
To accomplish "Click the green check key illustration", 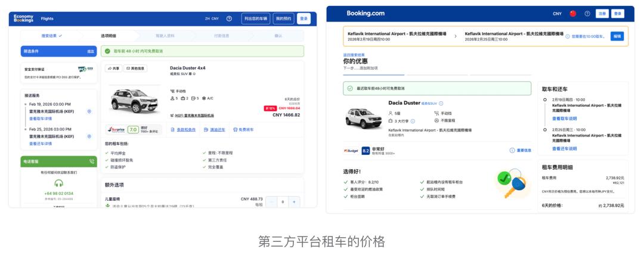I will pos(513,183).
